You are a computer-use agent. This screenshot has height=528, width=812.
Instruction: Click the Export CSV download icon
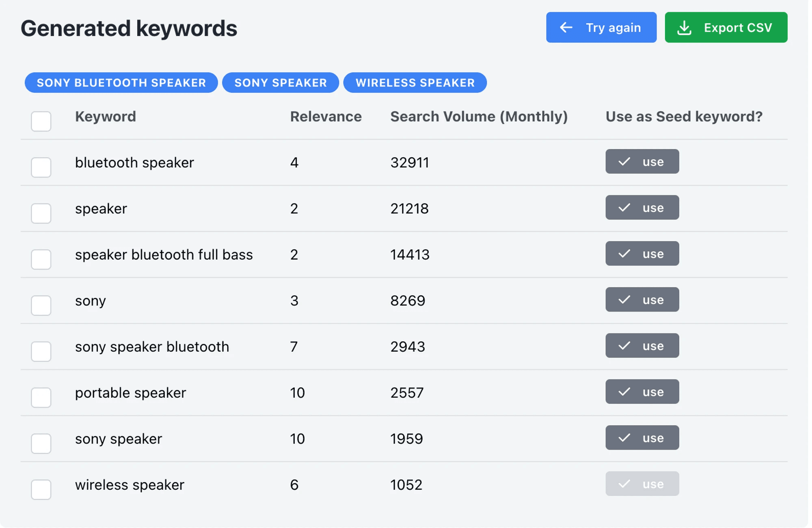(x=685, y=28)
